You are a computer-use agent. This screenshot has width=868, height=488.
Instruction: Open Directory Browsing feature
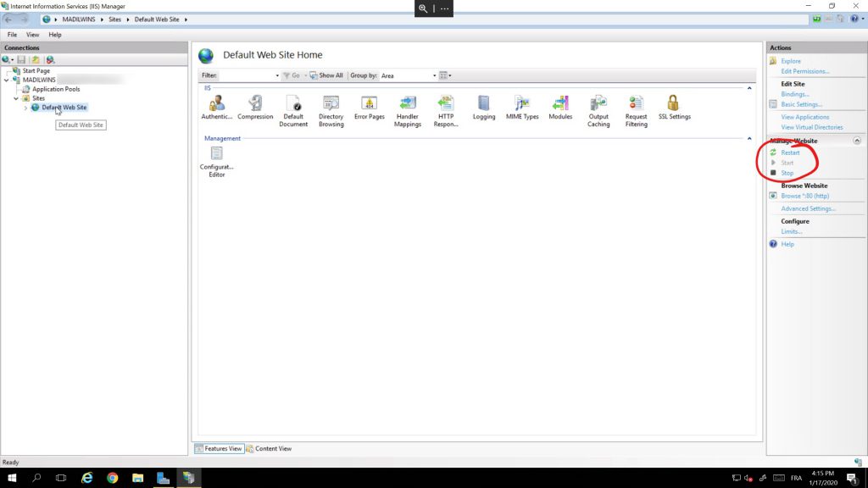click(x=331, y=111)
